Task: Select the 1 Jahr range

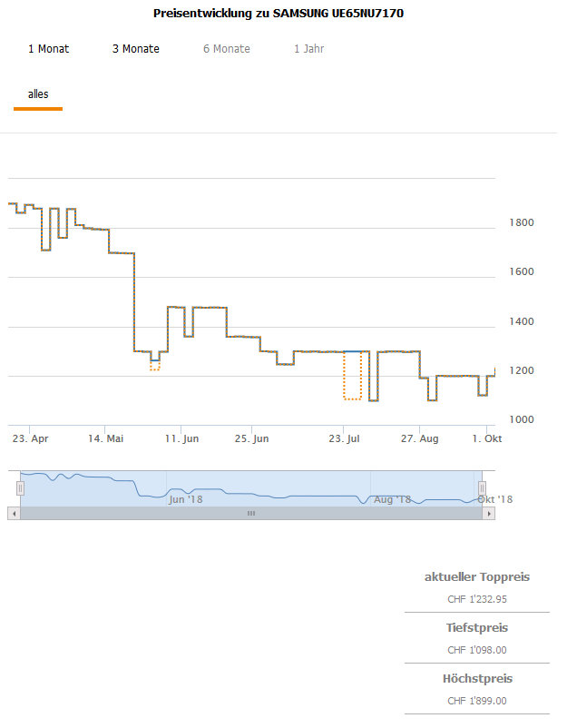Action: point(308,49)
